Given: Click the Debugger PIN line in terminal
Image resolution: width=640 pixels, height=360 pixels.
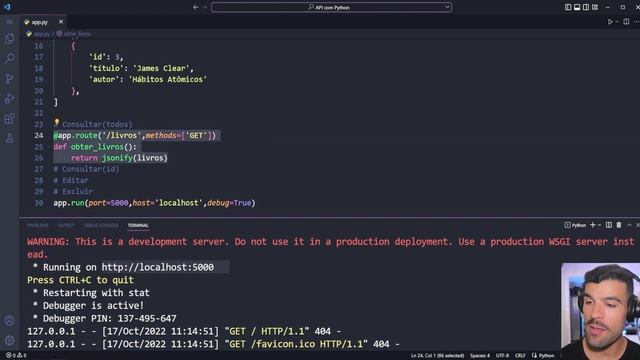Looking at the screenshot, I should pyautogui.click(x=104, y=318).
